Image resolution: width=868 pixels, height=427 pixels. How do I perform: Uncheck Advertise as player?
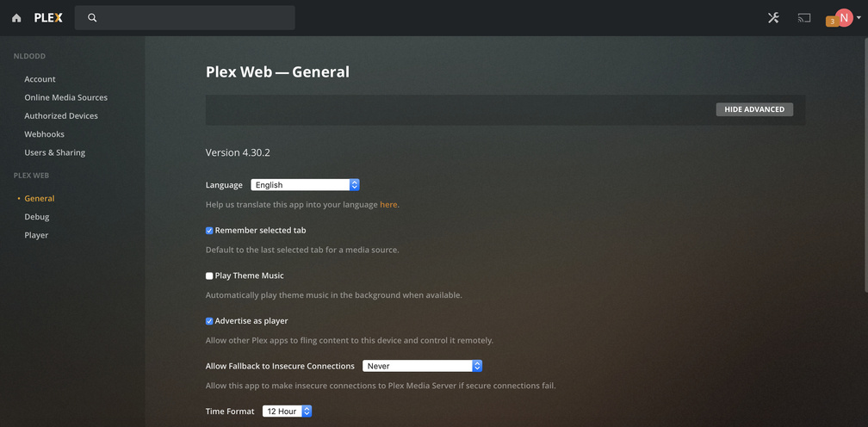tap(209, 321)
